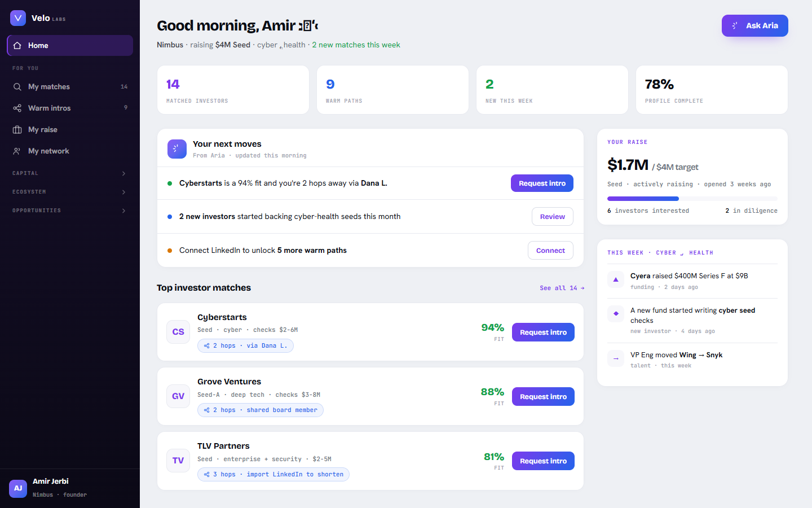Open My raise page
Viewport: 812px width, 508px height.
pos(70,130)
